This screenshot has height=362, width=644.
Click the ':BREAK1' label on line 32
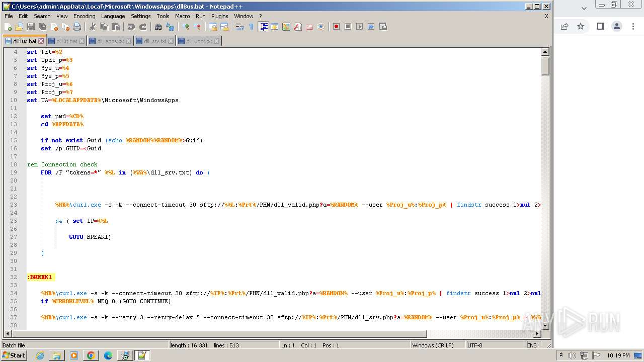click(40, 277)
